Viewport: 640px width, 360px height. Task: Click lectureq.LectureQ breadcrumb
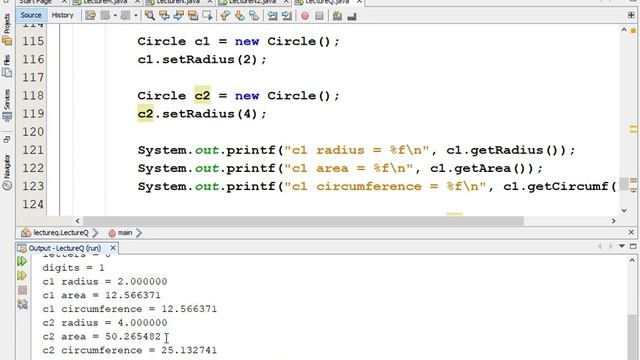pos(60,233)
